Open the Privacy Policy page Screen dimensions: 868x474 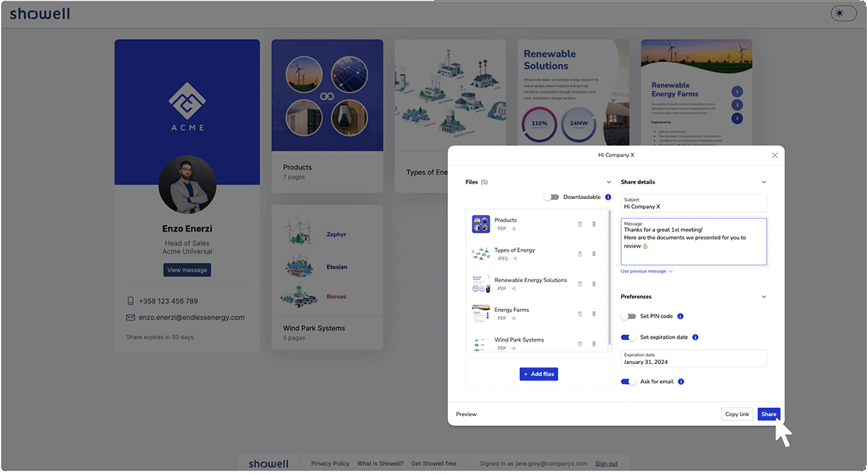point(330,463)
